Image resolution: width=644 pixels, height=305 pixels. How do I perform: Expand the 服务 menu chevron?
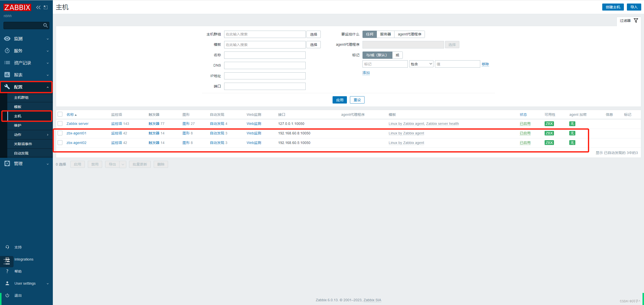click(48, 51)
